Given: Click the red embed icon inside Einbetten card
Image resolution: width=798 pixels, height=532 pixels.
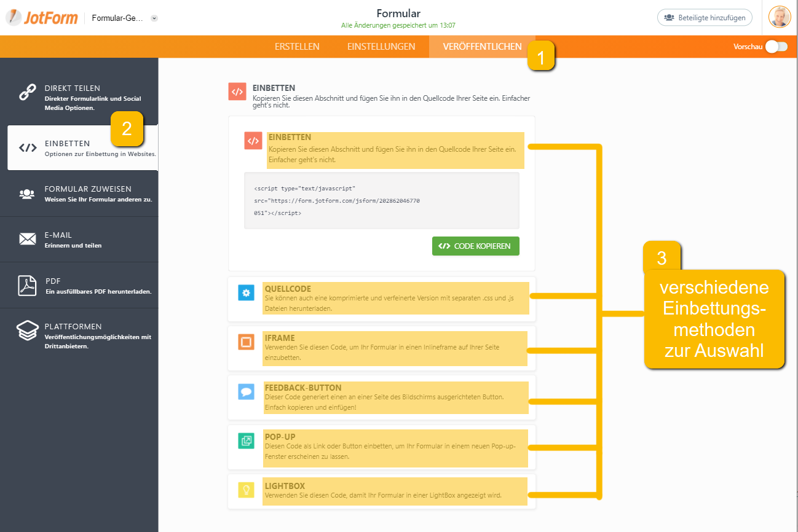Looking at the screenshot, I should coord(253,141).
